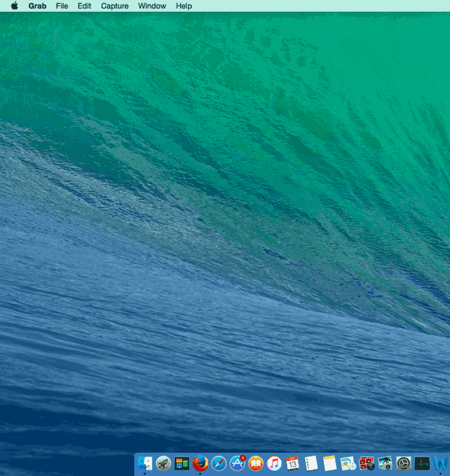Open the Help menu
Viewport: 450px width, 476px height.
coord(184,6)
